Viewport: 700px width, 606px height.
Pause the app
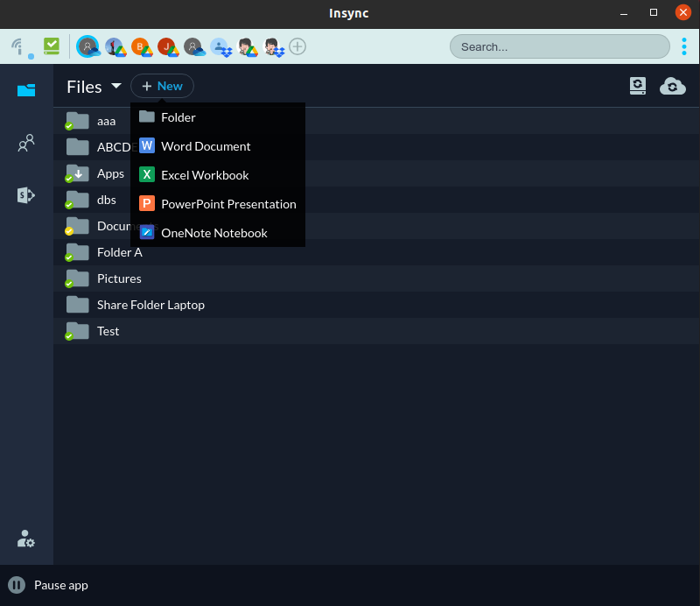click(60, 585)
